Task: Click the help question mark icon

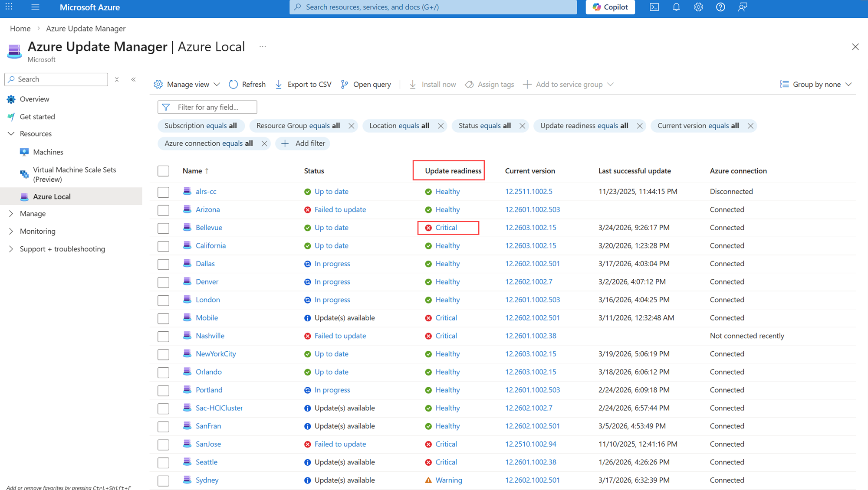Action: pyautogui.click(x=720, y=7)
